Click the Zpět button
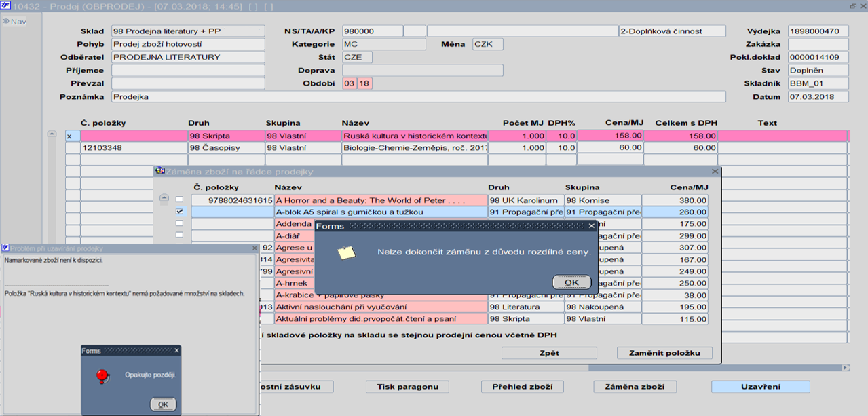 (548, 353)
